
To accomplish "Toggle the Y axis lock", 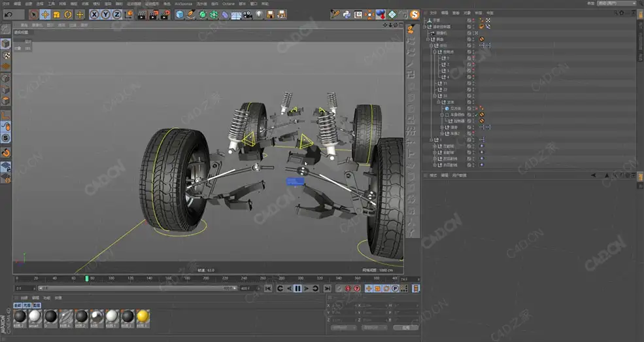I will click(x=105, y=15).
